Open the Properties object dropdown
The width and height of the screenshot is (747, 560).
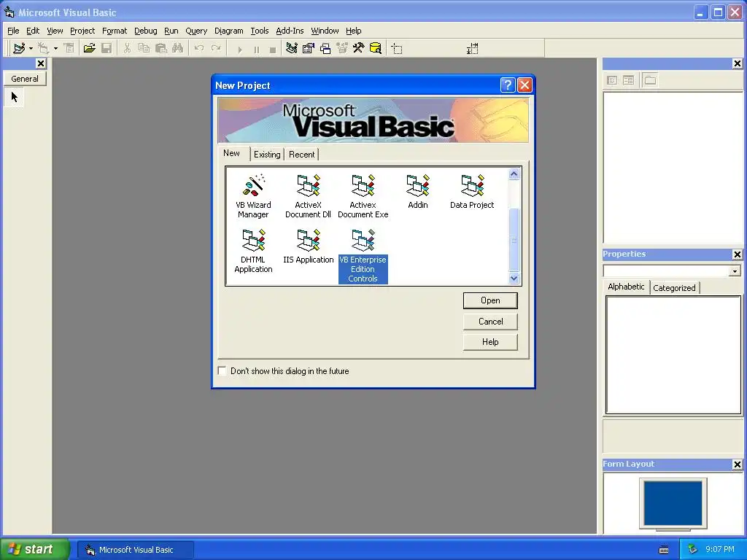point(735,271)
